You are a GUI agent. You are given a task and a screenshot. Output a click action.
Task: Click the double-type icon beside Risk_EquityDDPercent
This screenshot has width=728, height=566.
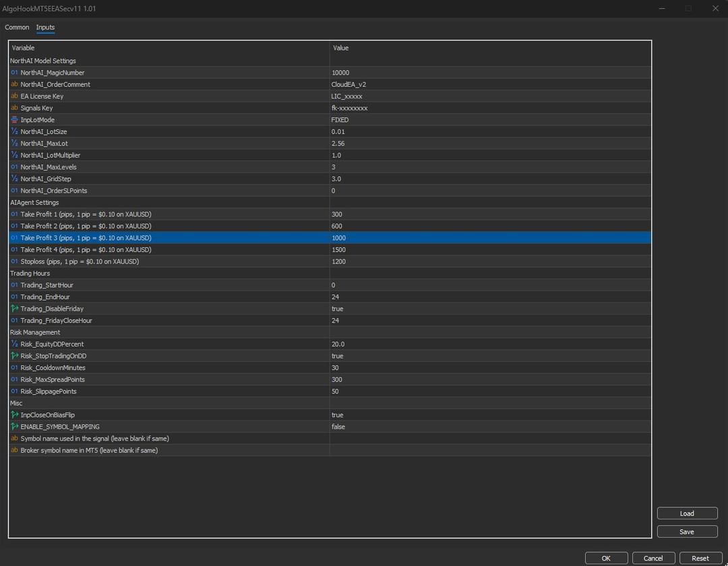tap(14, 344)
